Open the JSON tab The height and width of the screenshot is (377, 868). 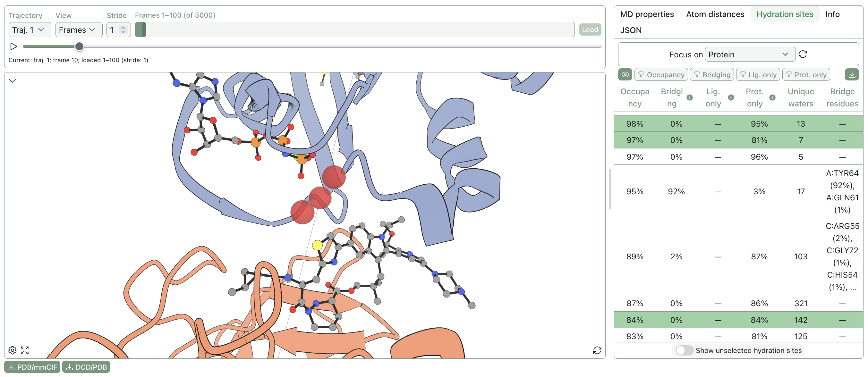click(631, 30)
